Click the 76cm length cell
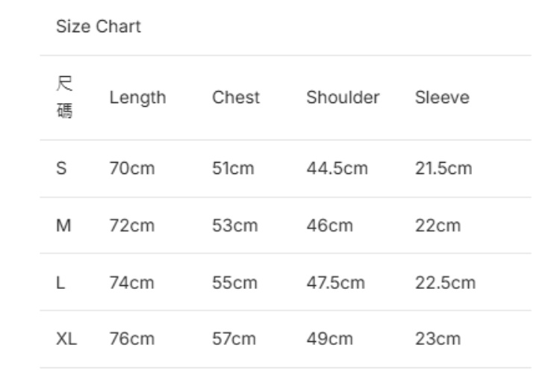This screenshot has height=392, width=560. coord(131,339)
